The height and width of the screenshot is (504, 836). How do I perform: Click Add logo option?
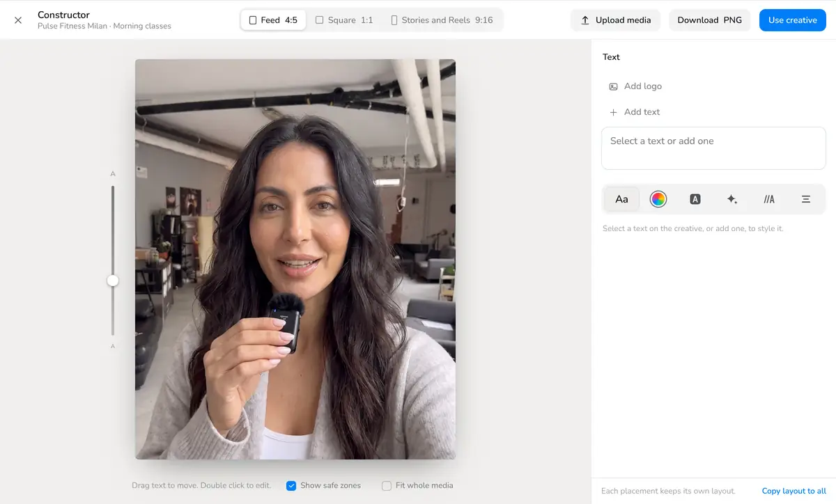tap(635, 86)
